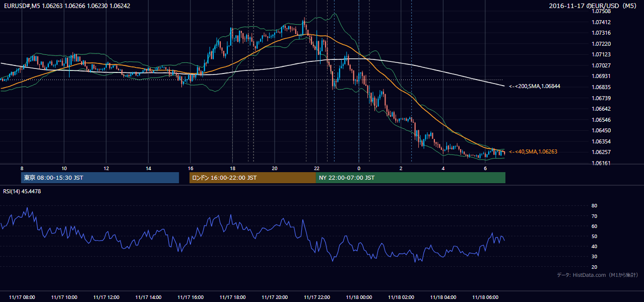Click hour 14 on the price chart axis
The height and width of the screenshot is (302, 644).
click(148, 168)
